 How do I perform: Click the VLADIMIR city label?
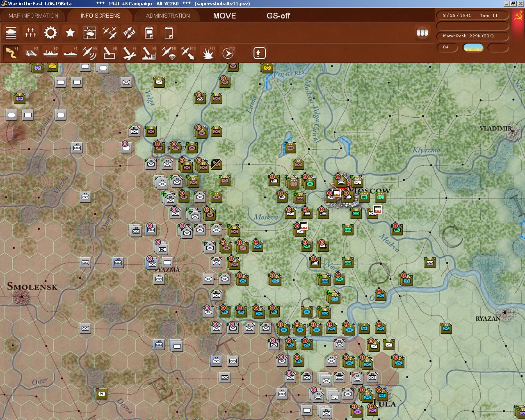pos(495,128)
